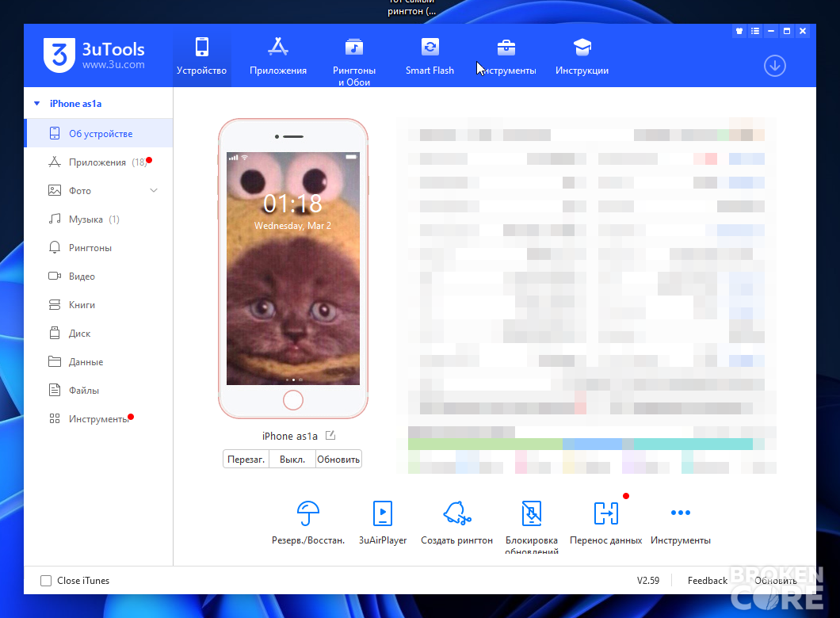Viewport: 840px width, 618px height.
Task: Click the Диск icon in the sidebar
Action: 55,333
